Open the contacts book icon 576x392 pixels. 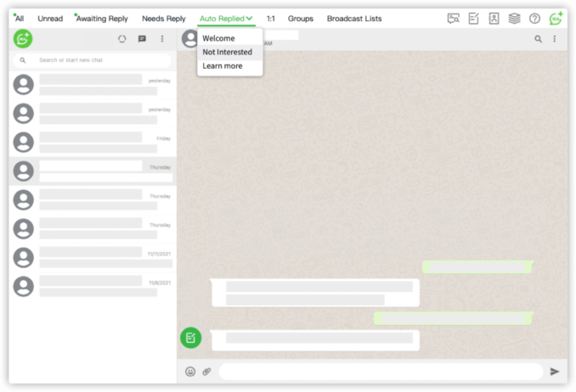tap(494, 19)
